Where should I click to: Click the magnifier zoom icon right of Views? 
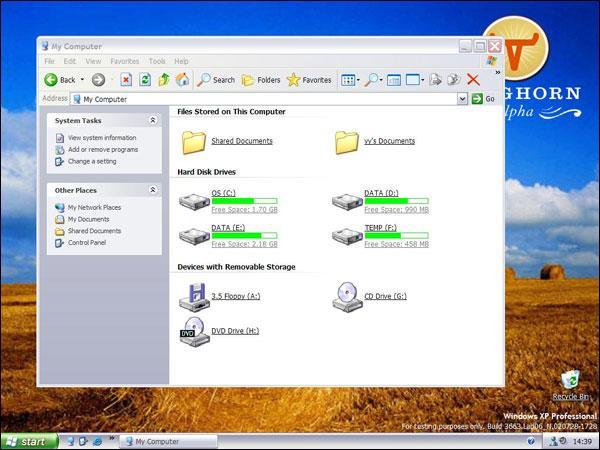click(x=371, y=80)
